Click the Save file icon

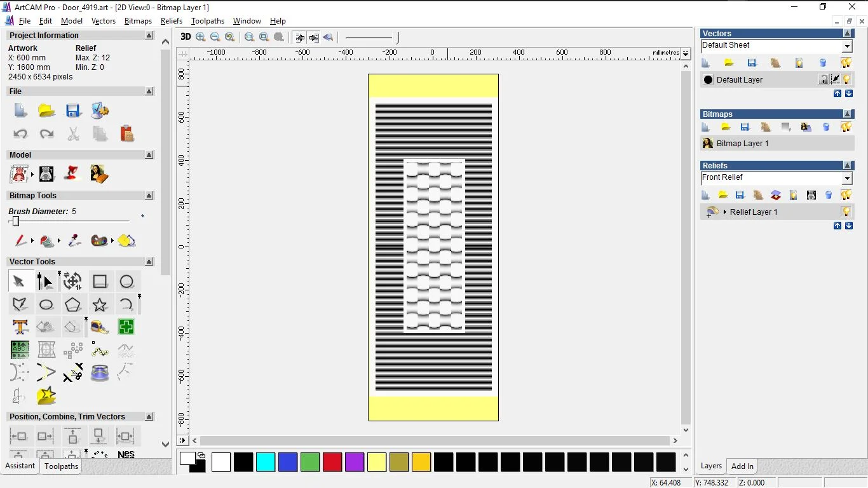click(x=73, y=111)
